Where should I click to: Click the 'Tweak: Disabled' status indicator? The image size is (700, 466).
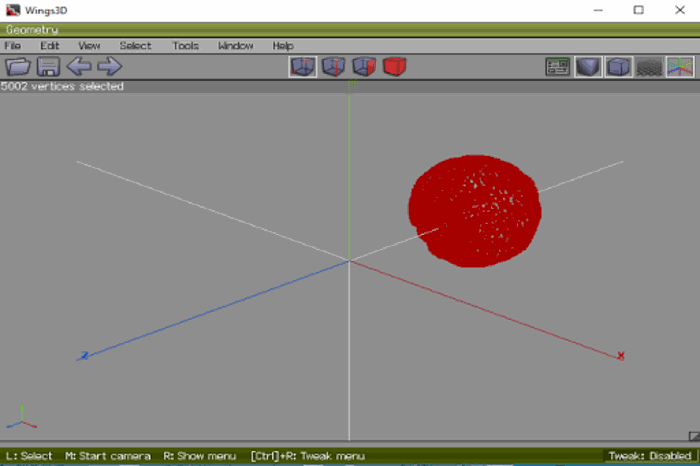[x=650, y=456]
